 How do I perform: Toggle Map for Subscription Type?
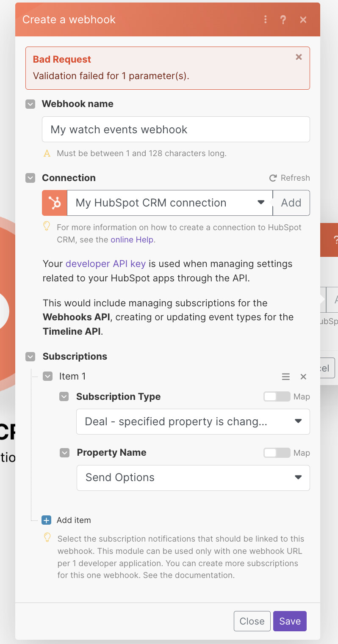pyautogui.click(x=277, y=396)
